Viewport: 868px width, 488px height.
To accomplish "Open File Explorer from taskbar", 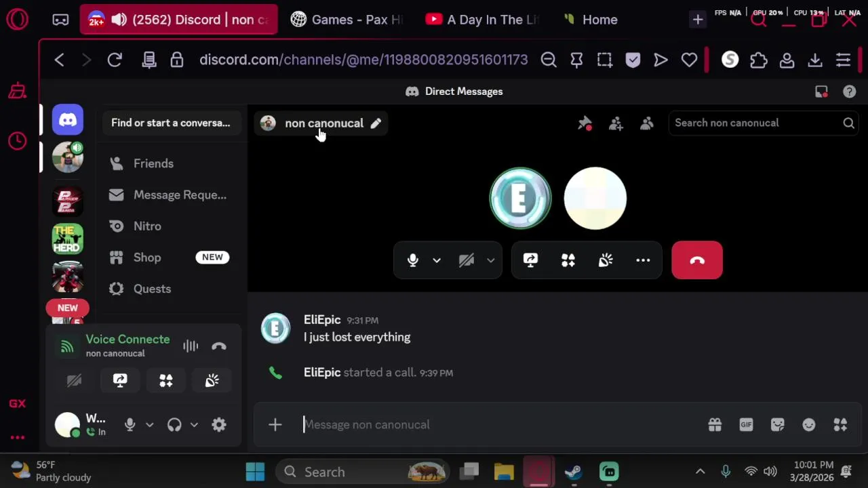I will click(504, 472).
